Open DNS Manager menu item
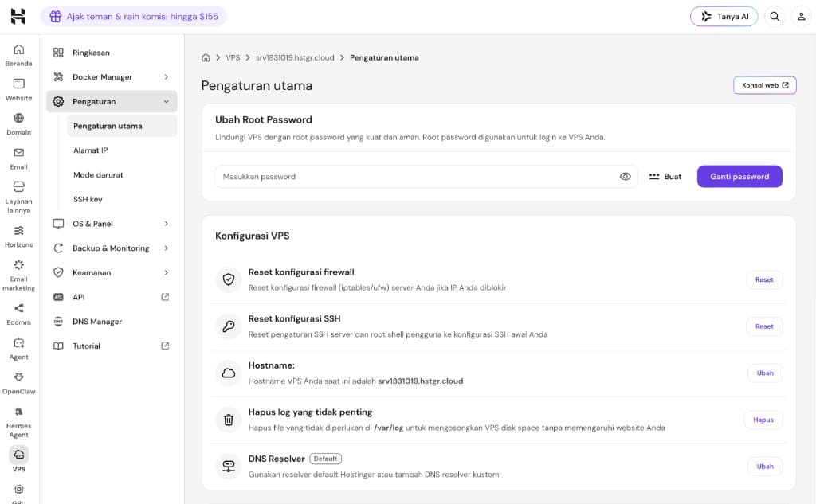Viewport: 816px width, 504px height. click(112, 322)
